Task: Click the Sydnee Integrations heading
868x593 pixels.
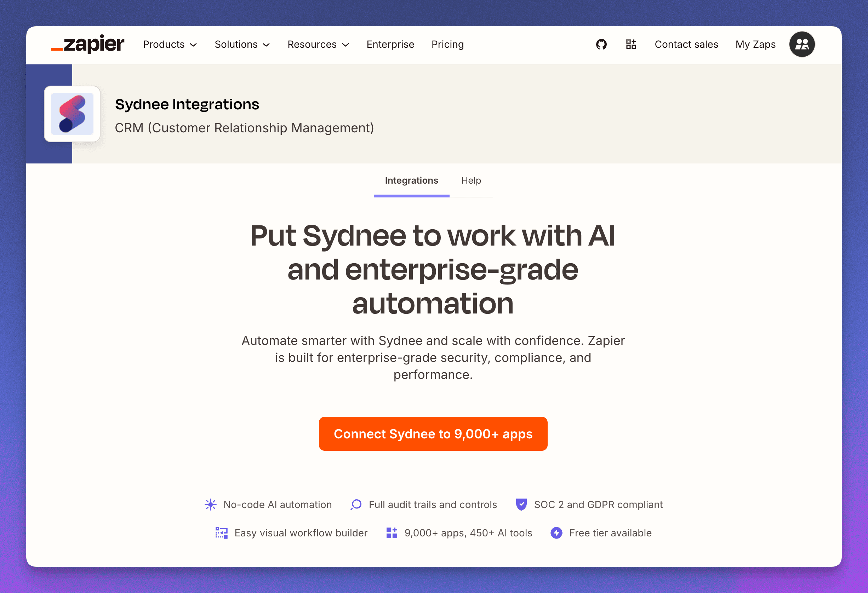Action: point(187,104)
